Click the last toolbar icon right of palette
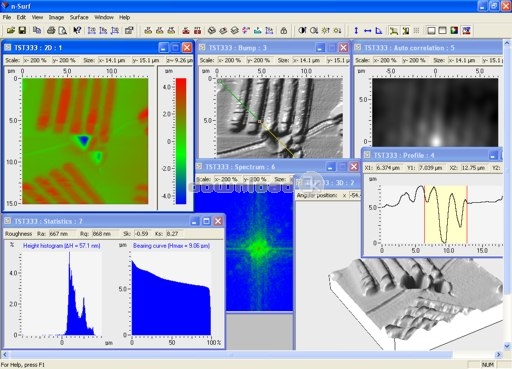The image size is (512, 369). (x=466, y=31)
